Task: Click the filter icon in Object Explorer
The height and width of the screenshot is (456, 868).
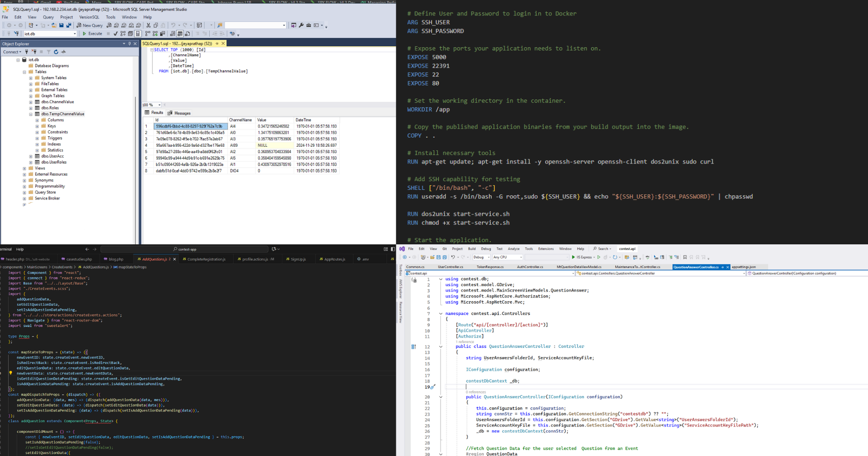Action: point(49,52)
